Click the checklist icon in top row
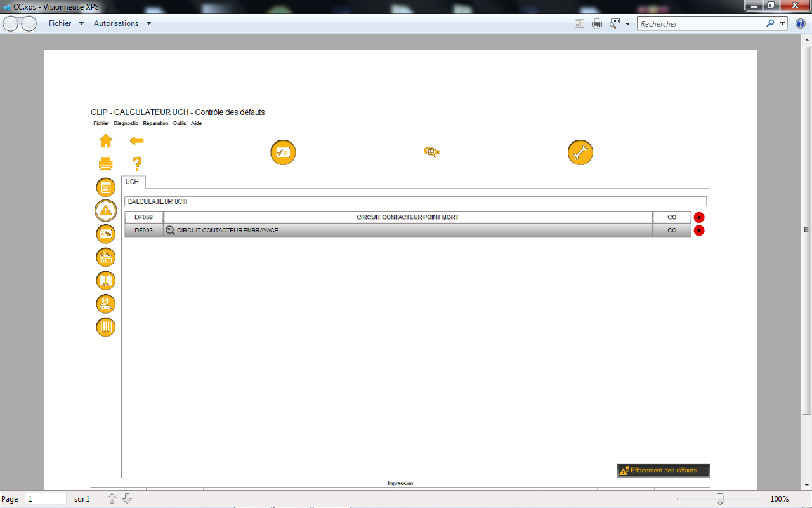Image resolution: width=812 pixels, height=508 pixels. pos(283,152)
